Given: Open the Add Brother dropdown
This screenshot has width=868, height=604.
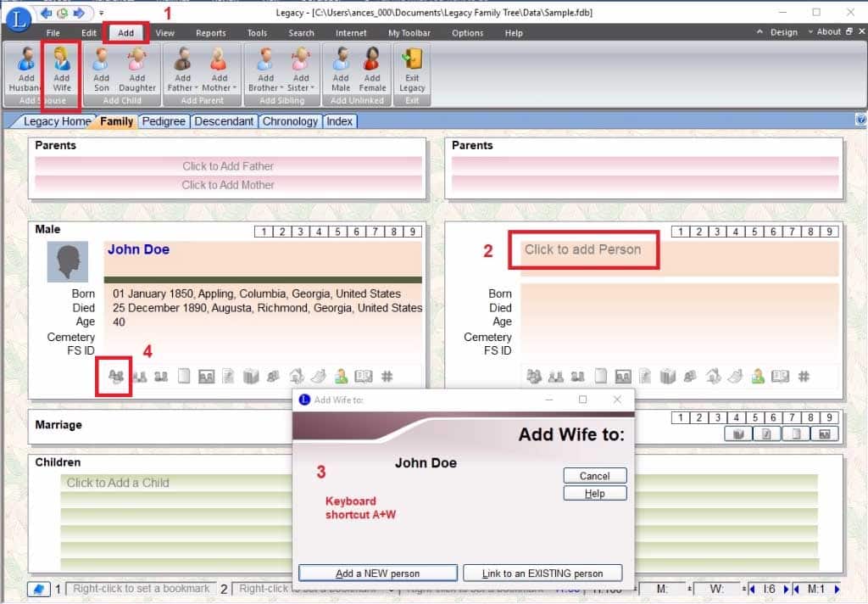Looking at the screenshot, I should [x=281, y=87].
